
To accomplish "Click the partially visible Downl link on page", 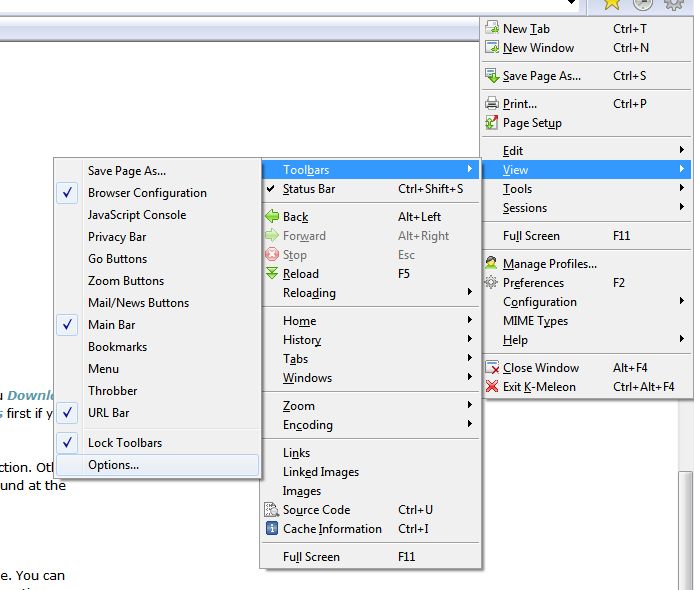I will point(30,395).
